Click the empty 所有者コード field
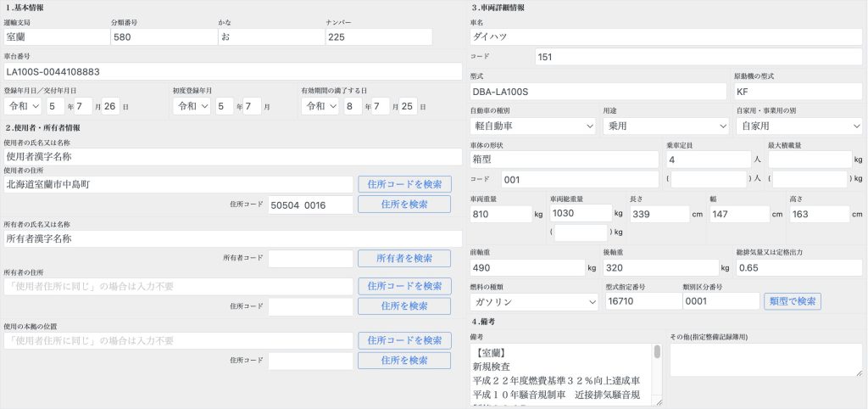Screen dimensions: 868x409 tap(310, 259)
